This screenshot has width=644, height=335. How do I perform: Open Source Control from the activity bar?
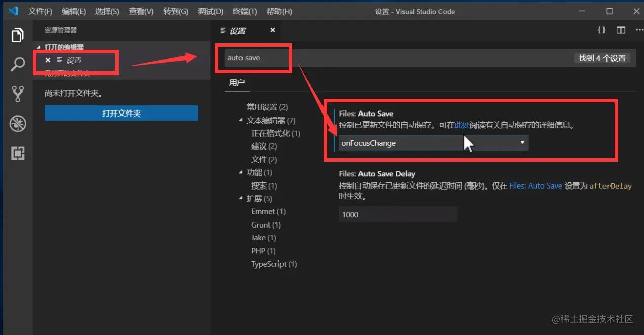(17, 94)
